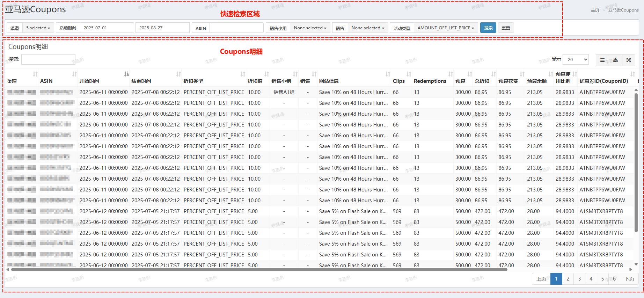Screen dimensions: 644x298
Task: Click the download export icon
Action: [x=615, y=60]
